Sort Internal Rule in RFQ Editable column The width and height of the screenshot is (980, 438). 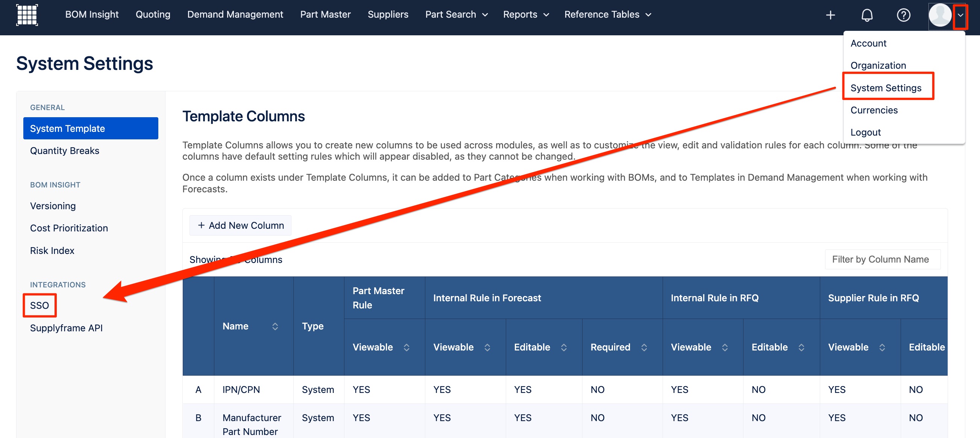coord(802,347)
